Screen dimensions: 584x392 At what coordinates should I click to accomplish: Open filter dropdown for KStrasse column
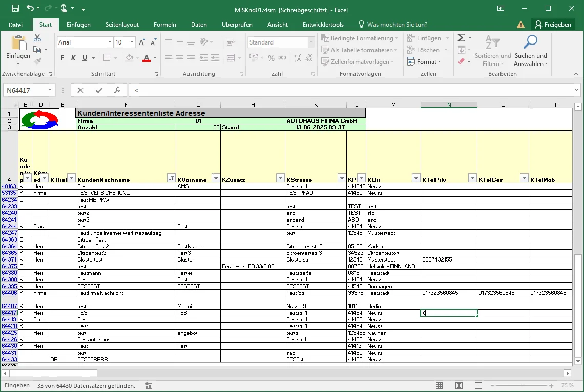342,178
